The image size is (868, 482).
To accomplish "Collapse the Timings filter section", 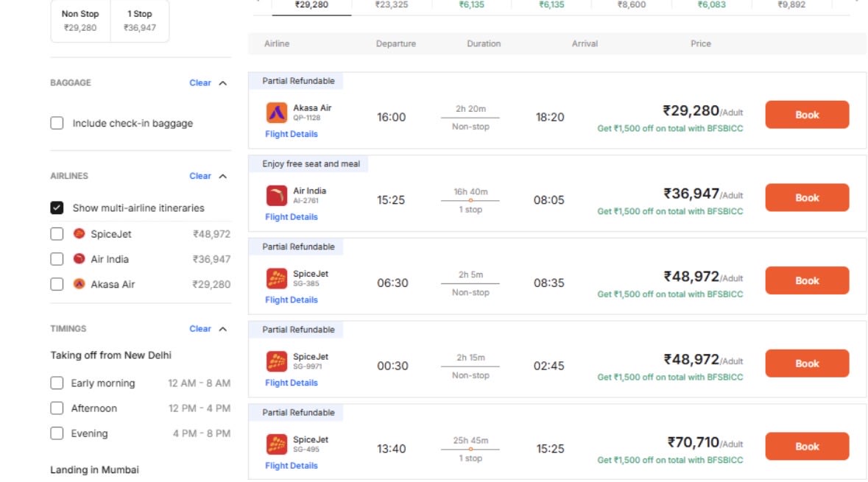I will [222, 329].
